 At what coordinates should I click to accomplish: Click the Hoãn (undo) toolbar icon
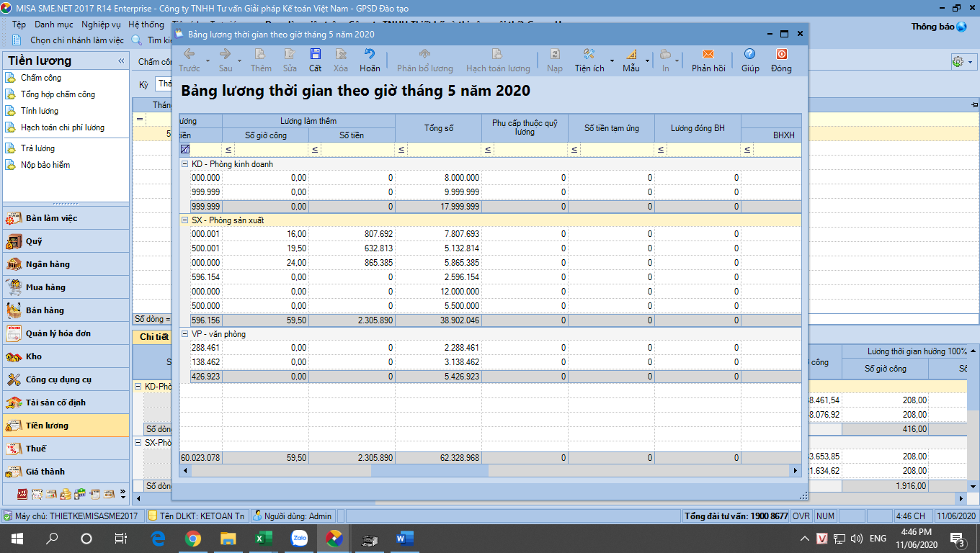point(370,55)
